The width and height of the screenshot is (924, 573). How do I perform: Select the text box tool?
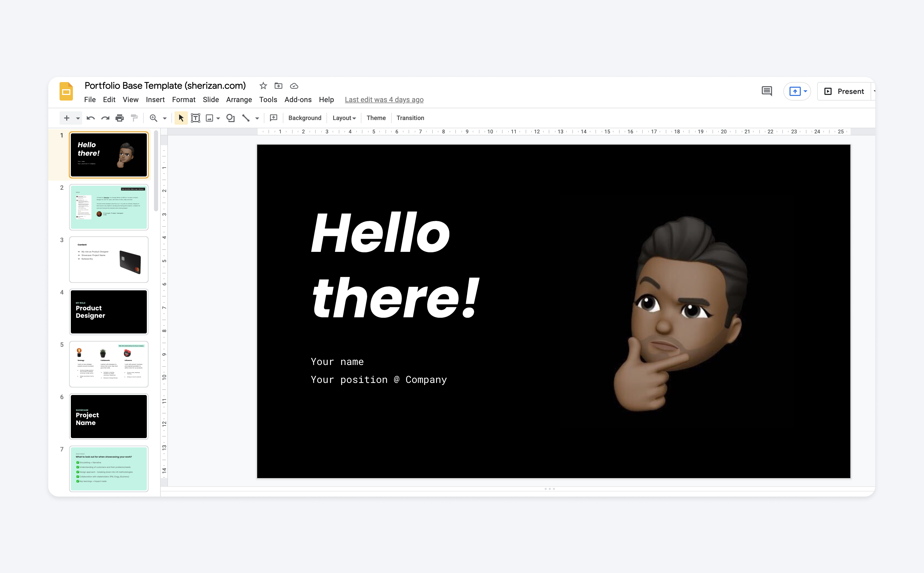tap(195, 118)
